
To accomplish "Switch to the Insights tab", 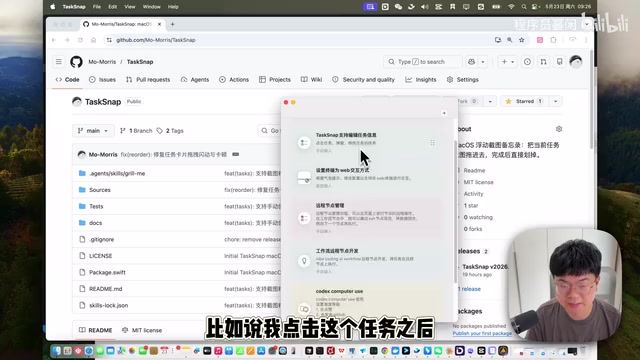I will point(421,80).
